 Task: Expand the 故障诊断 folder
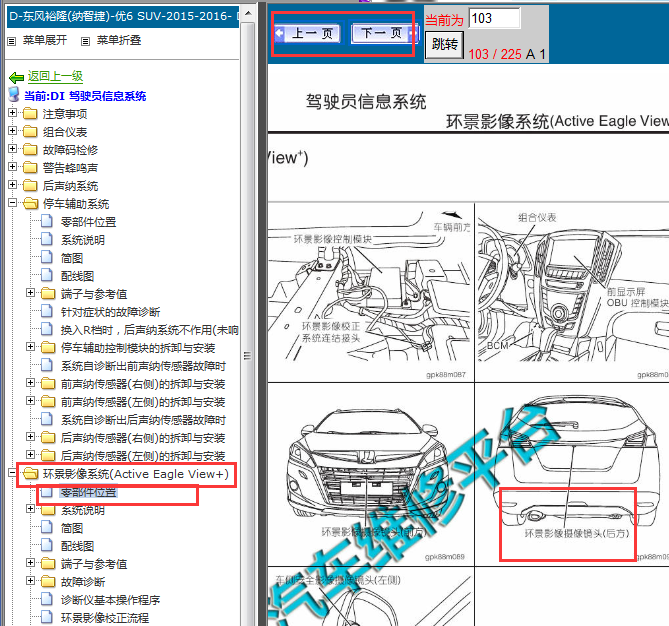30,581
